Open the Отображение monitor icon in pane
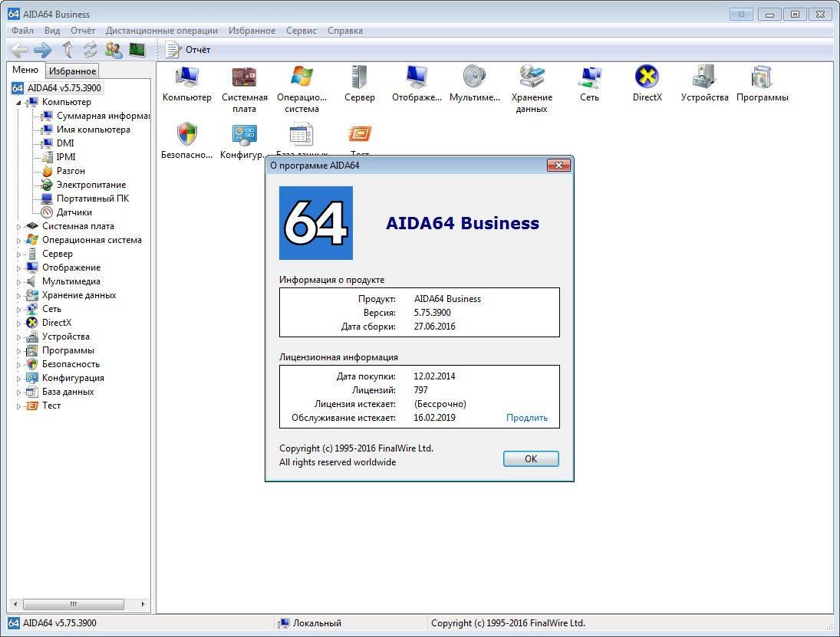 coord(417,84)
